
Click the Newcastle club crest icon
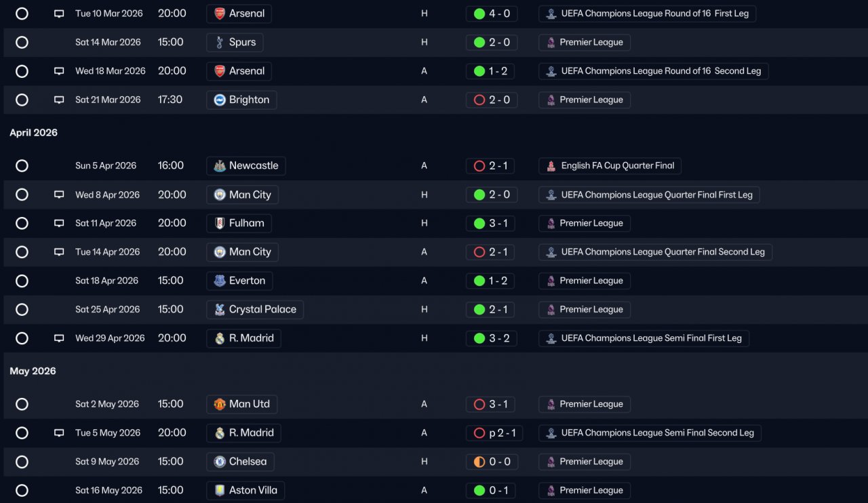220,166
